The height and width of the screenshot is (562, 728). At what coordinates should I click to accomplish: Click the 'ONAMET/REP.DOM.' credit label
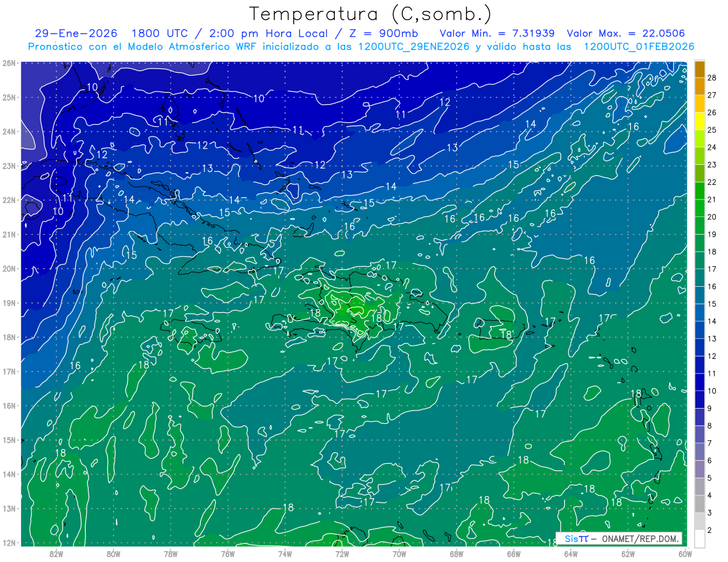(x=640, y=538)
